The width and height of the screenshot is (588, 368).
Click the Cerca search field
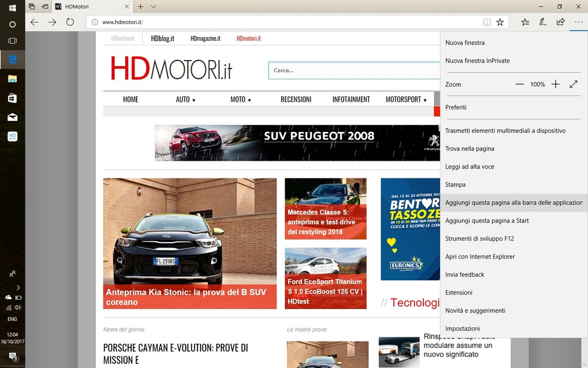click(353, 71)
